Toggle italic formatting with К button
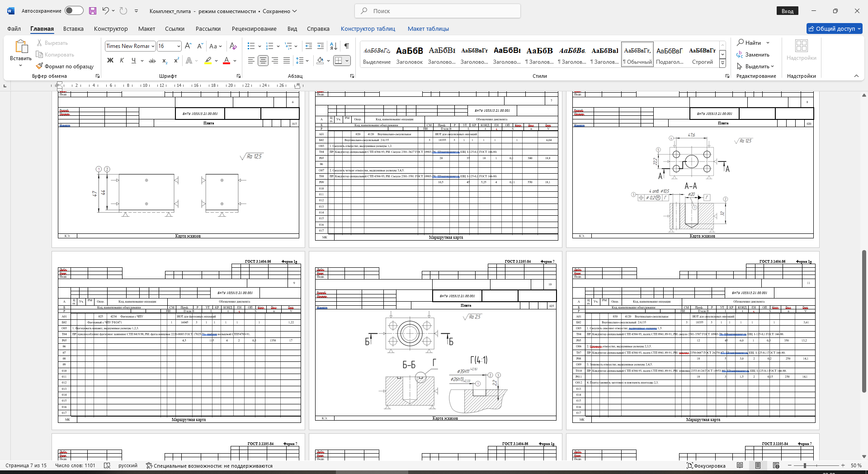This screenshot has height=474, width=868. click(x=122, y=61)
